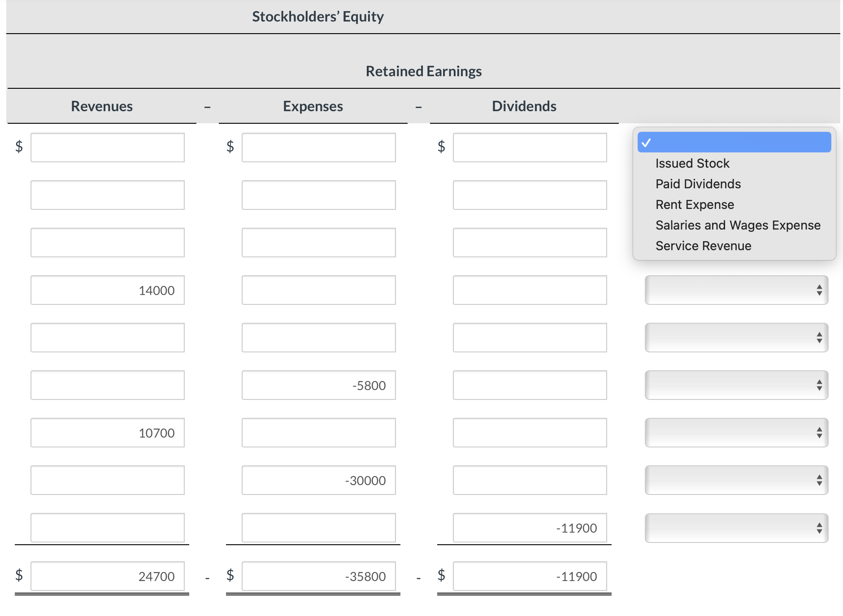Click the Expenses total field showing -35800
The width and height of the screenshot is (843, 616).
319,576
